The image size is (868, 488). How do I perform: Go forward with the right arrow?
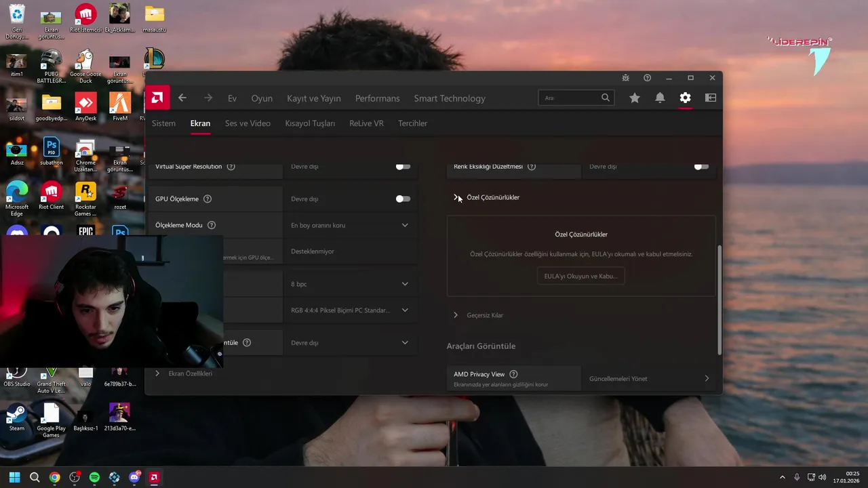tap(208, 98)
